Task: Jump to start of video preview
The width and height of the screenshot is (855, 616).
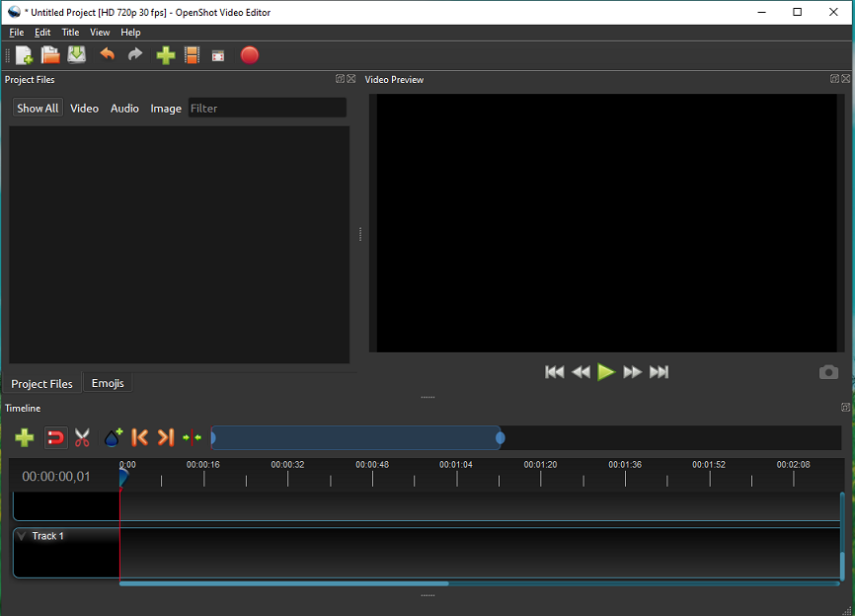Action: point(555,372)
